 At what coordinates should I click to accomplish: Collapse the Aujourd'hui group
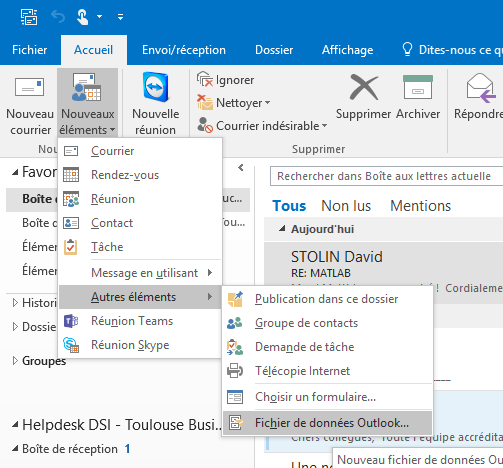click(x=282, y=229)
